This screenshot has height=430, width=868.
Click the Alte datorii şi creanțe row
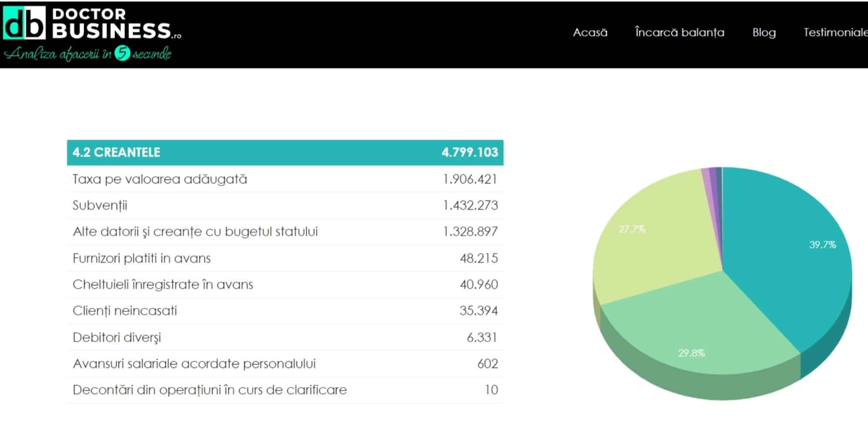(285, 232)
